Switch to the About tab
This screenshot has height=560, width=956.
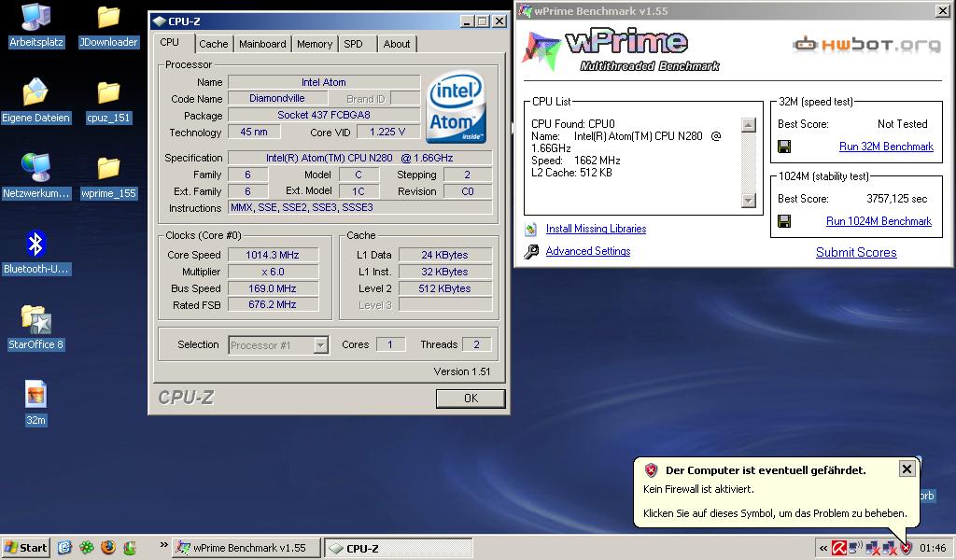coord(396,44)
